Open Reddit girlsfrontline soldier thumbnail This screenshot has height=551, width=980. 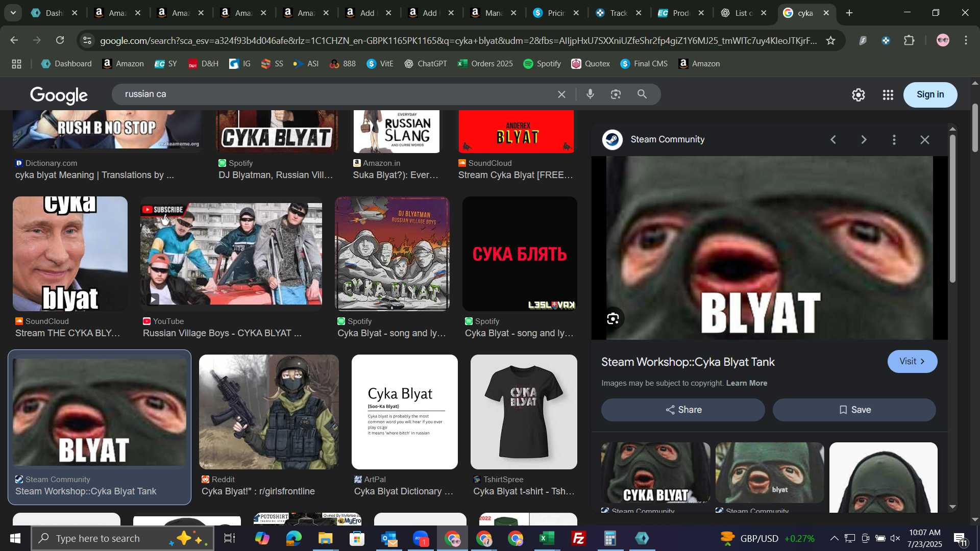(269, 412)
